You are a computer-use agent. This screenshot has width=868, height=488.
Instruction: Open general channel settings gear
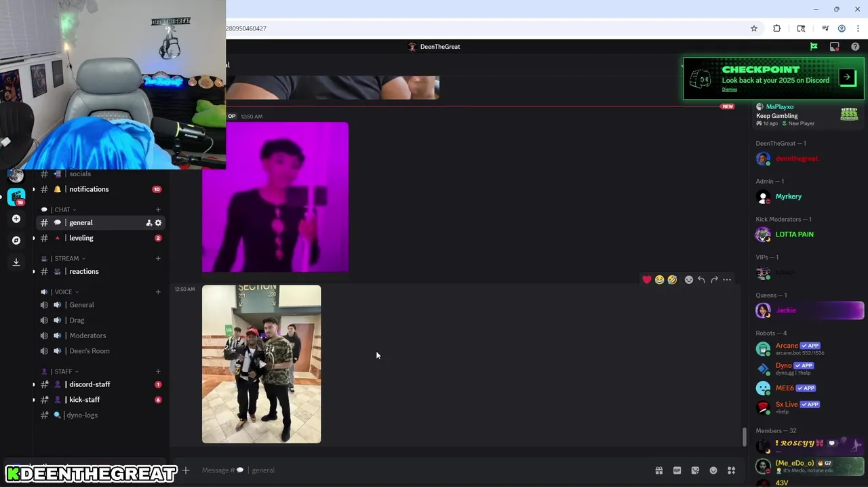coord(159,223)
